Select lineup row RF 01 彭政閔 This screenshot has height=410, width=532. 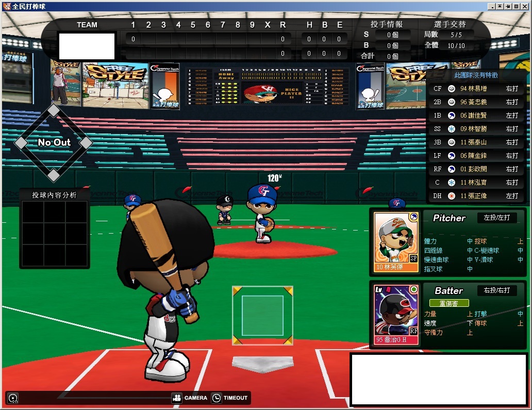[476, 169]
